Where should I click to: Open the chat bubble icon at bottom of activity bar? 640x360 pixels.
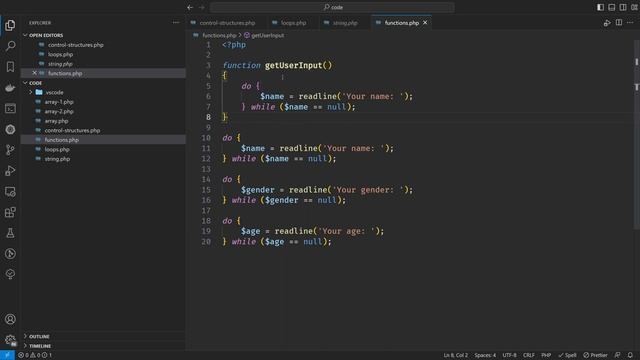pos(10,274)
